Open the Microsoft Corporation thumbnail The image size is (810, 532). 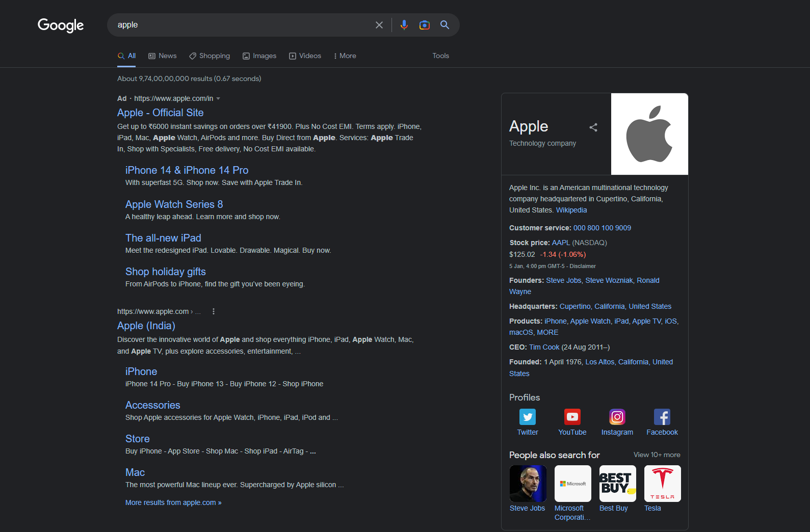pyautogui.click(x=573, y=484)
